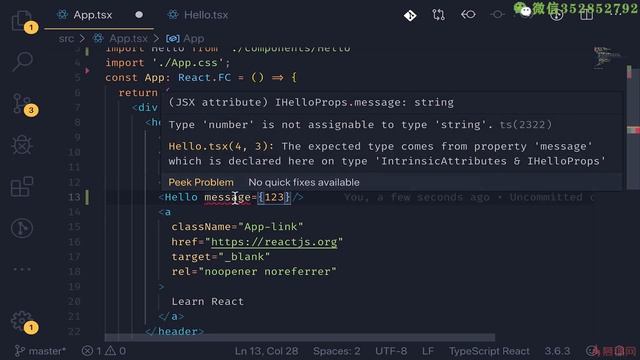Switch to the Hello.tsx tab
Screen dimensions: 640x360
coord(198,15)
